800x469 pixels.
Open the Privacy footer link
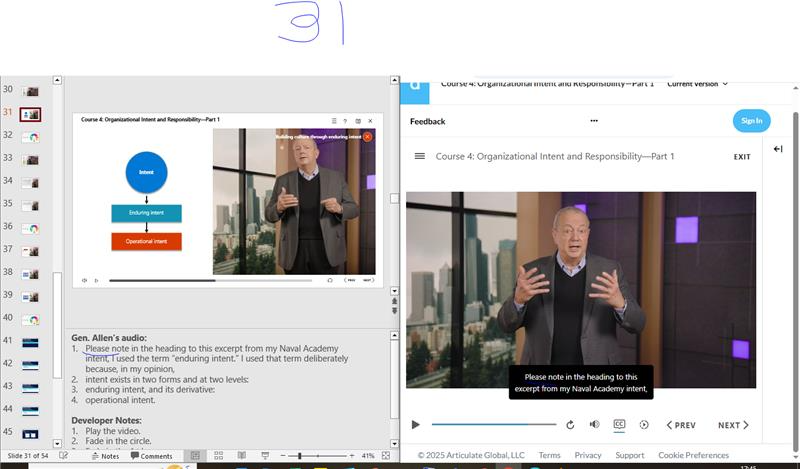588,455
